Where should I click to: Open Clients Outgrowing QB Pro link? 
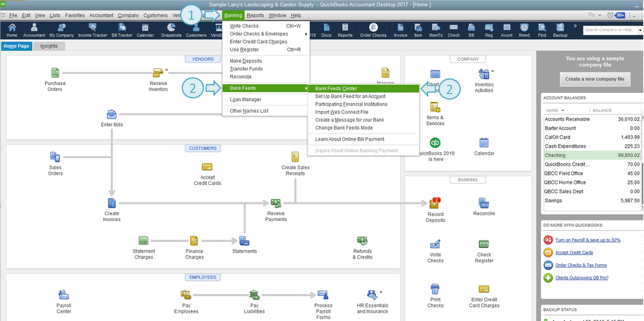tap(581, 278)
